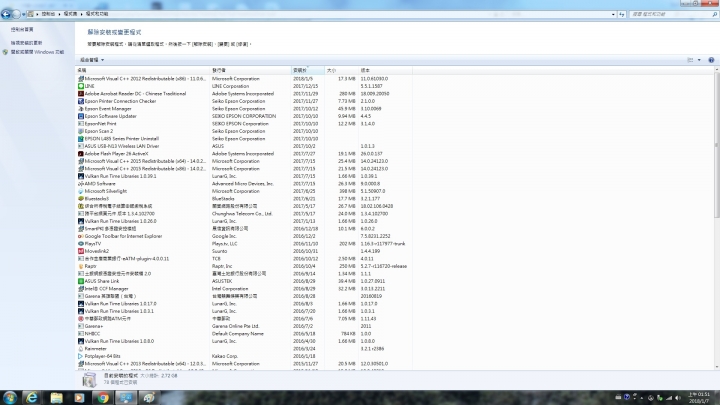
Task: Select Google Toolbar for Internet Explorer icon
Action: click(81, 236)
